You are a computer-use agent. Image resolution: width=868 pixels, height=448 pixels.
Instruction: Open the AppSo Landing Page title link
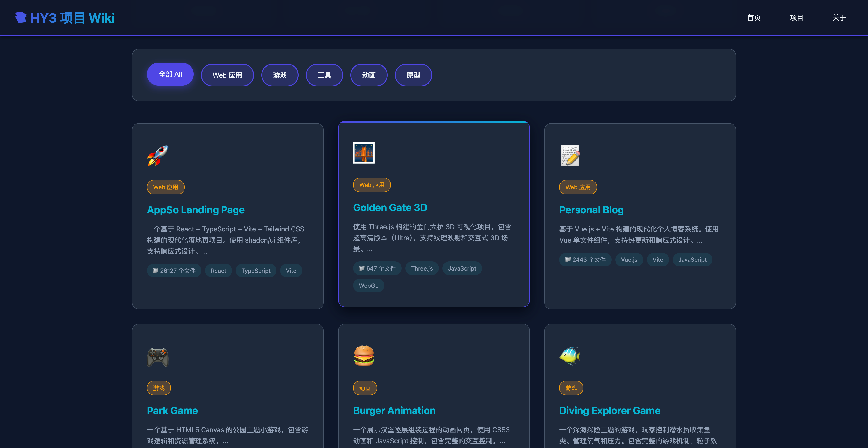[x=196, y=210]
